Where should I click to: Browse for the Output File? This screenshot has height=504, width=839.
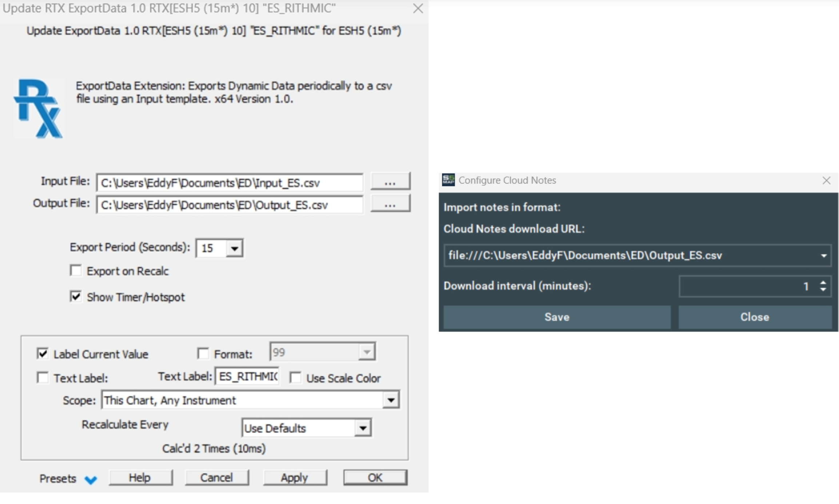[390, 204]
